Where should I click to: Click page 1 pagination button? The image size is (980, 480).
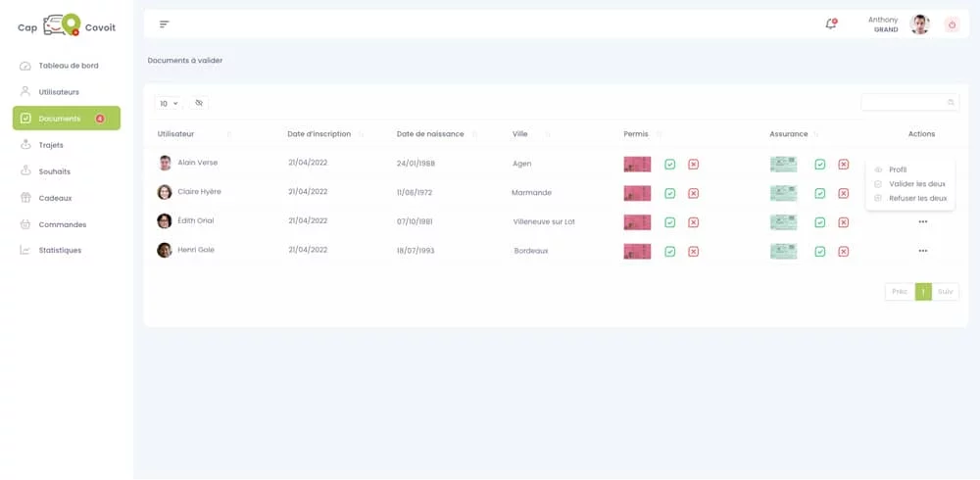tap(923, 292)
